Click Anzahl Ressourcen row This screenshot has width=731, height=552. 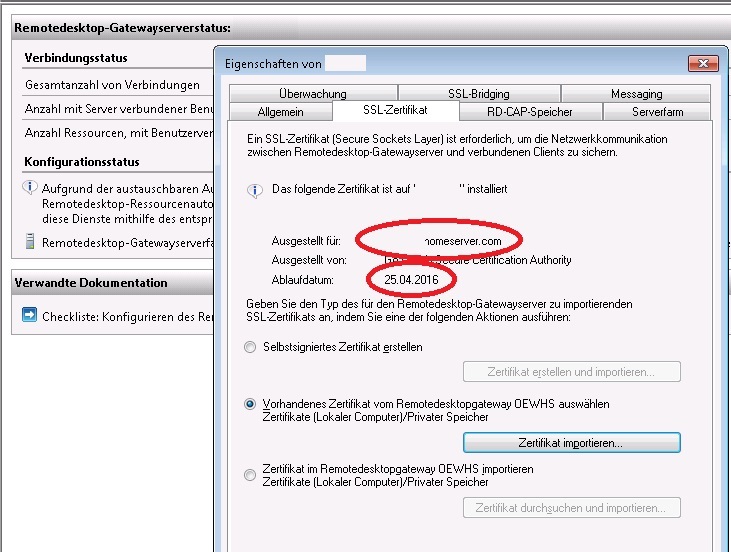119,133
